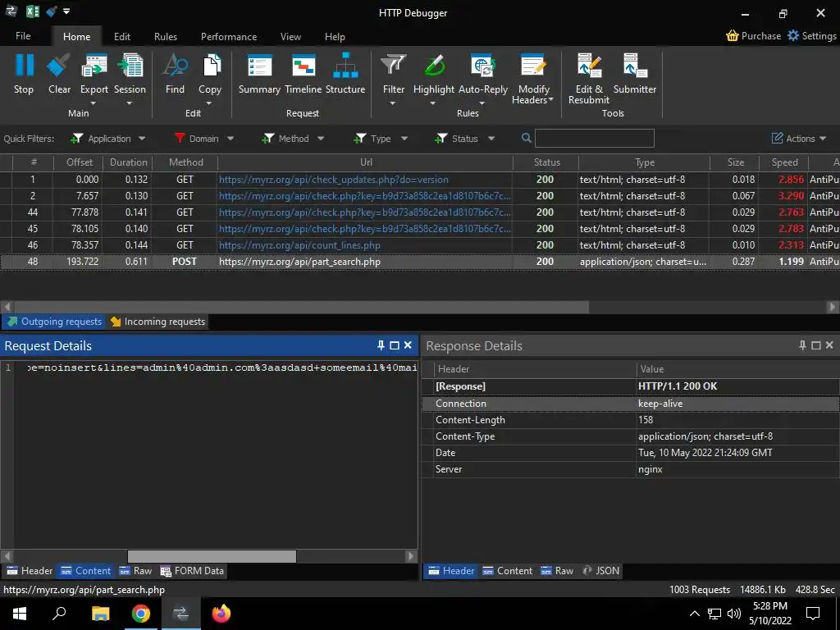Image resolution: width=840 pixels, height=630 pixels.
Task: Maximize the Response Details panel
Action: click(816, 345)
